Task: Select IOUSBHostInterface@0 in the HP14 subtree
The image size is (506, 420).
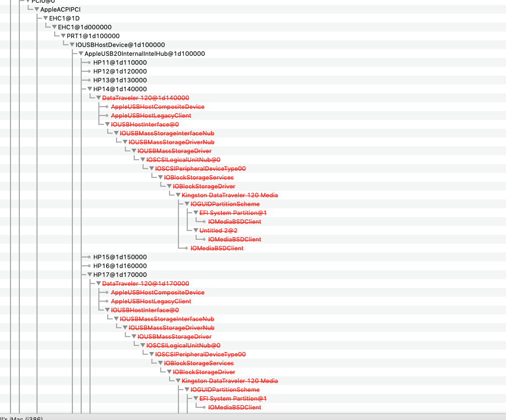Action: point(145,124)
